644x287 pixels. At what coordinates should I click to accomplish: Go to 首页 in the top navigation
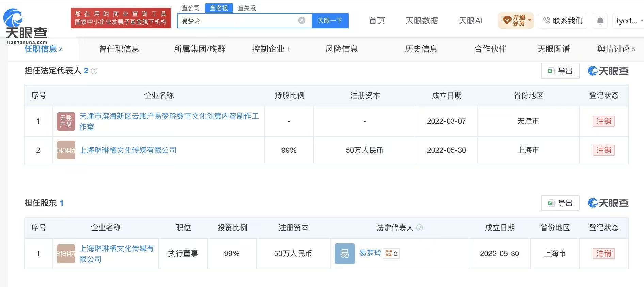(x=377, y=21)
